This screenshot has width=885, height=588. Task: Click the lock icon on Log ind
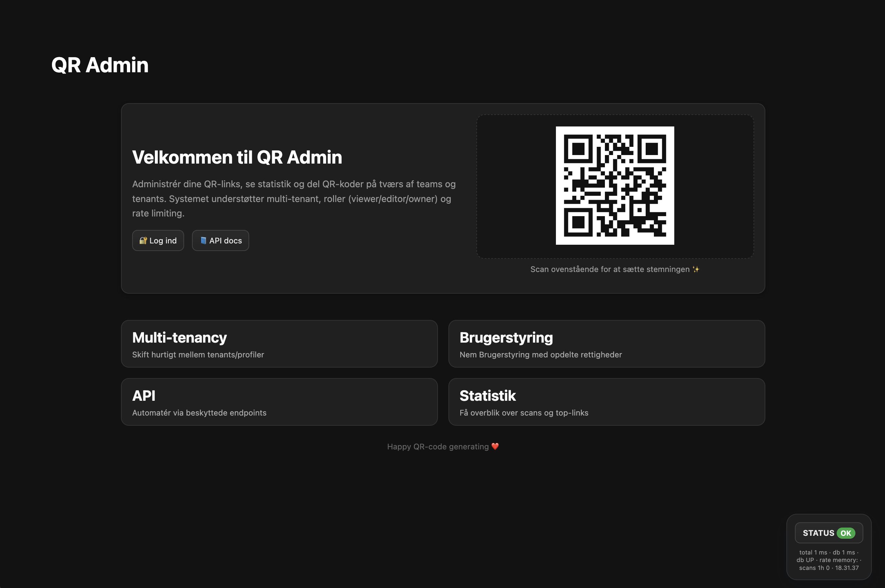click(x=143, y=240)
